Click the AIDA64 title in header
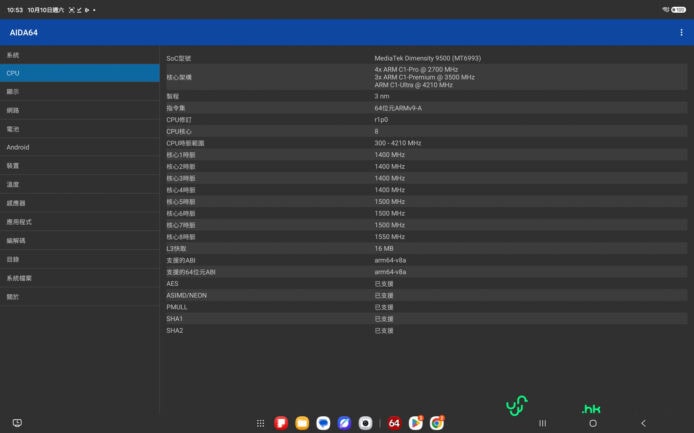694x433 pixels. tap(23, 32)
